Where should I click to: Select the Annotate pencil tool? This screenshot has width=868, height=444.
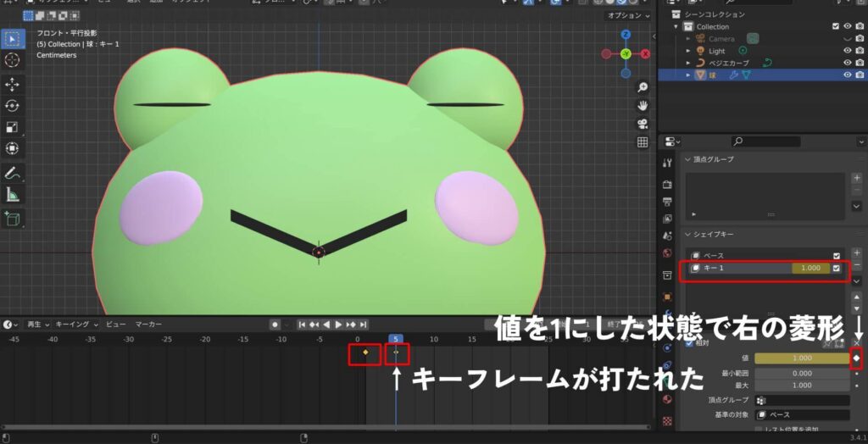(13, 173)
